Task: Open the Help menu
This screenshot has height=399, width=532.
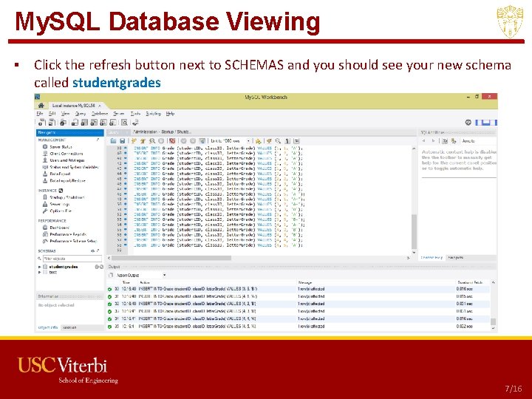Action: 170,114
